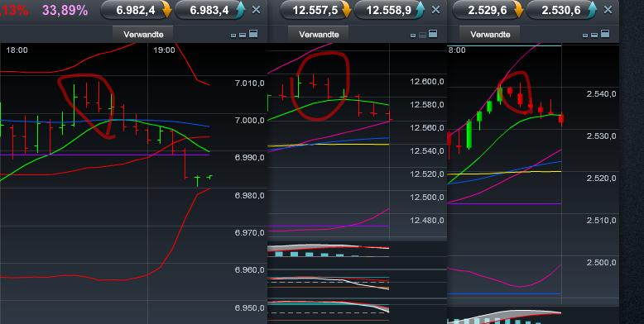644x324 pixels.
Task: Click the 2.510,0 price axis label
Action: (x=601, y=220)
